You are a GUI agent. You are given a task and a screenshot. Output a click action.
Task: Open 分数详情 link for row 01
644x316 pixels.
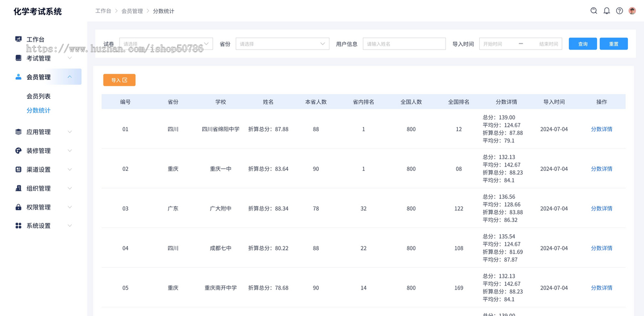tap(602, 129)
